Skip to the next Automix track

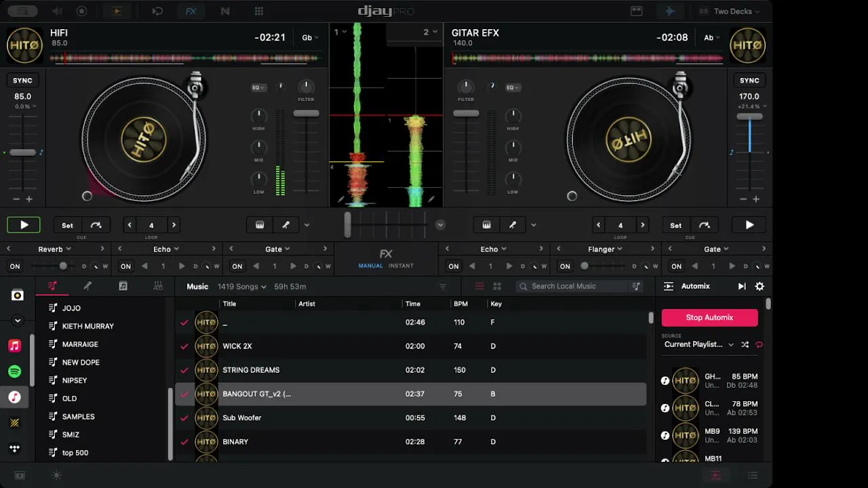click(742, 287)
